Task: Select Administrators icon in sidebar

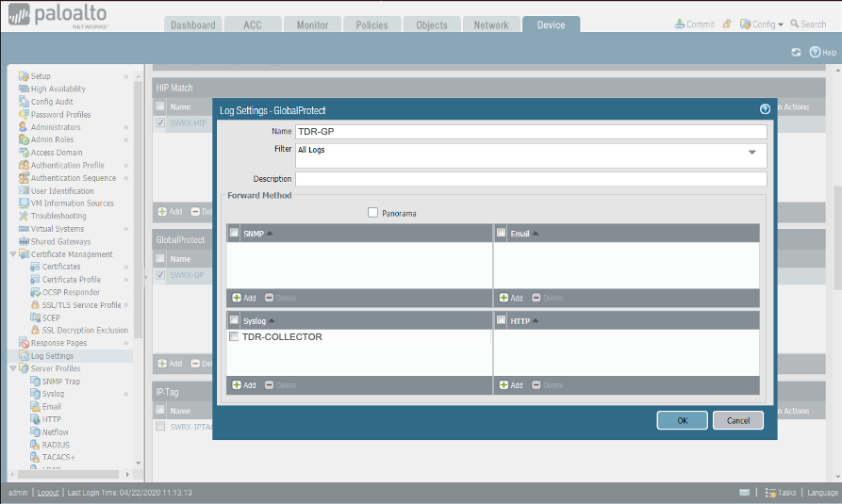Action: (x=24, y=127)
